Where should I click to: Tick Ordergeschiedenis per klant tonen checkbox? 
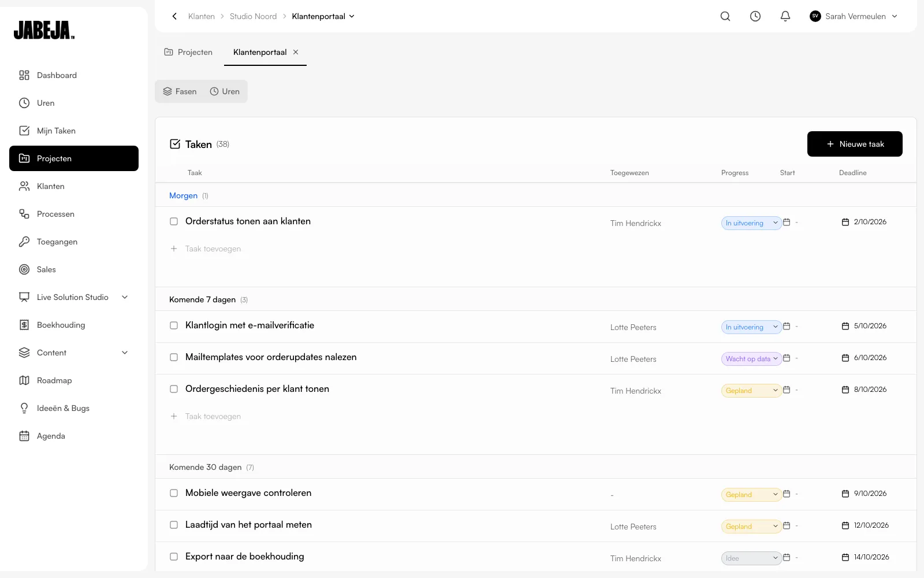click(174, 389)
